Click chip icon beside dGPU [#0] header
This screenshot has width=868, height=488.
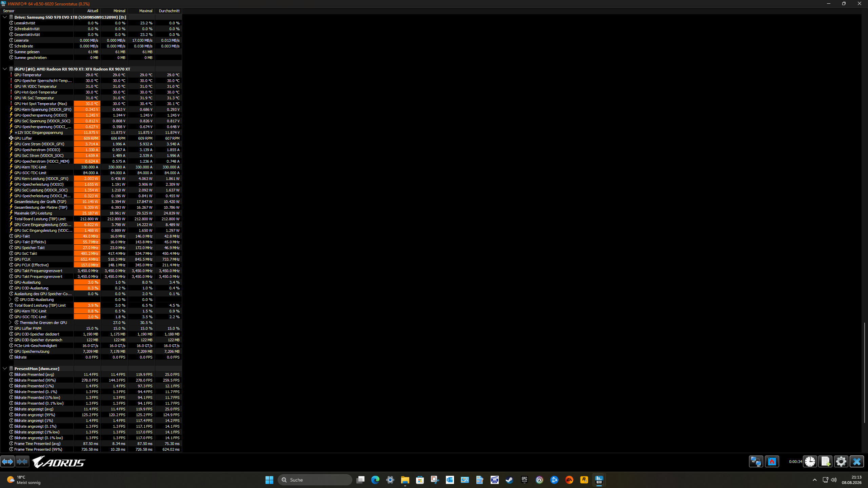(11, 69)
